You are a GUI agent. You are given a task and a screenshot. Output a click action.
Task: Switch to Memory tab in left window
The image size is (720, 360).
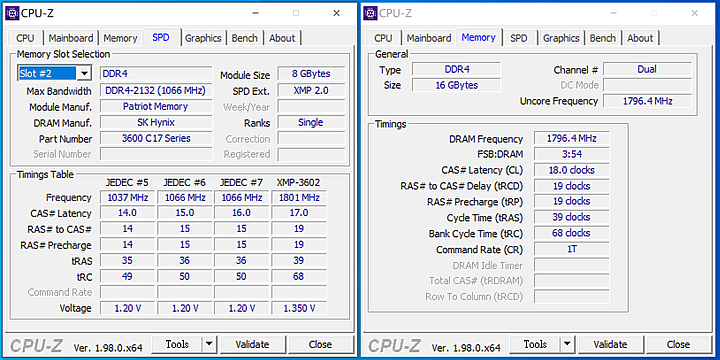tap(120, 38)
